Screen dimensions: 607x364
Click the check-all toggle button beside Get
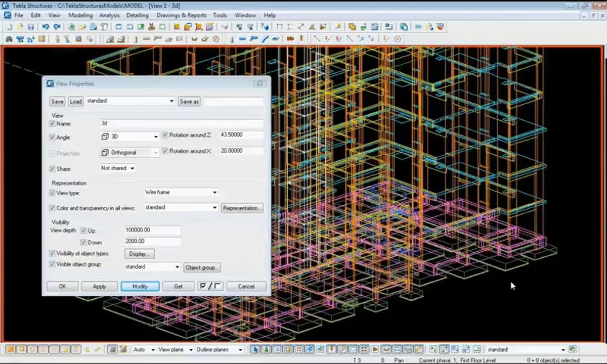click(210, 286)
